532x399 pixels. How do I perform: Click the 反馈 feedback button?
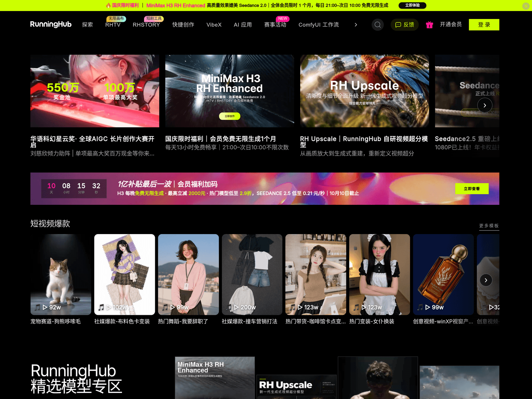click(x=404, y=25)
